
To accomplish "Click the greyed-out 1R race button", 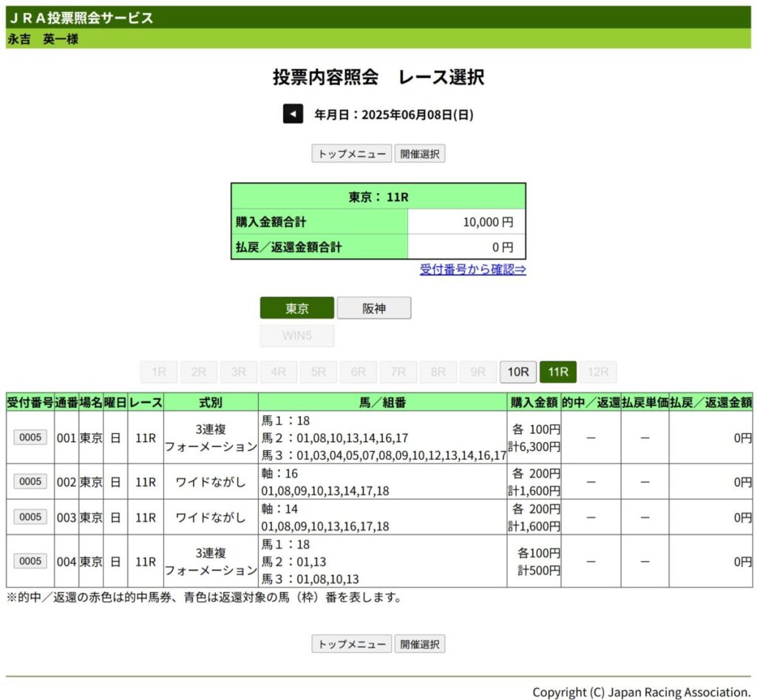I will [x=159, y=372].
